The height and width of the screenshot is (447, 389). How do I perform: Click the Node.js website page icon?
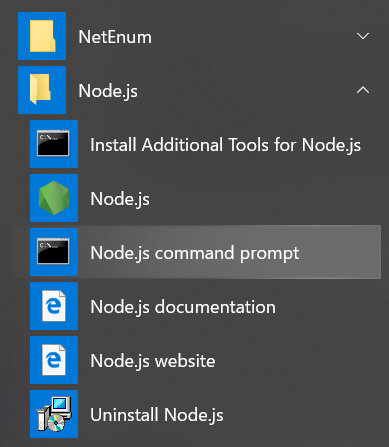[54, 360]
